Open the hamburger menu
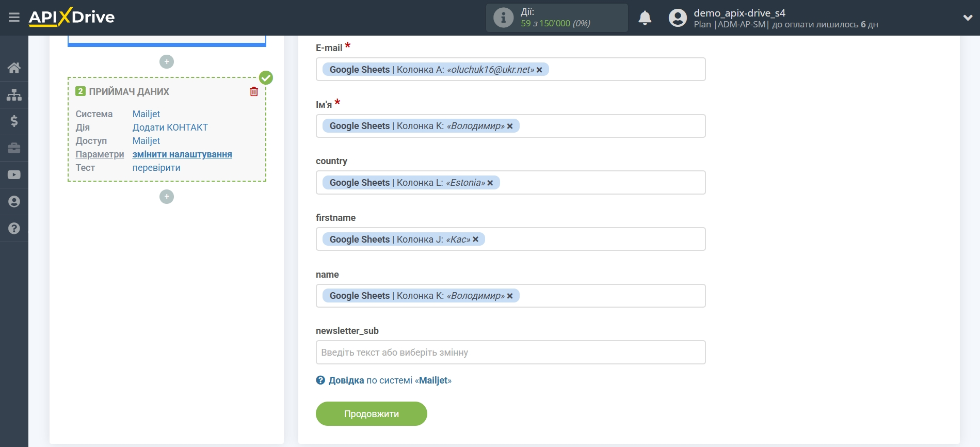 [14, 18]
